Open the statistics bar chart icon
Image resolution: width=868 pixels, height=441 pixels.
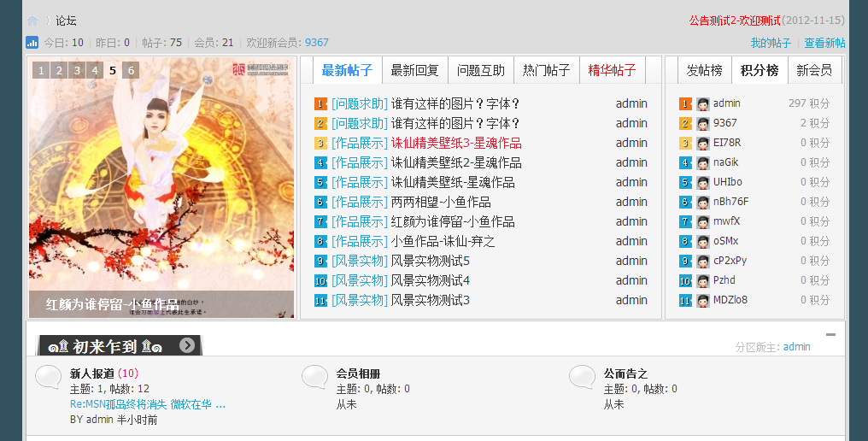point(32,42)
